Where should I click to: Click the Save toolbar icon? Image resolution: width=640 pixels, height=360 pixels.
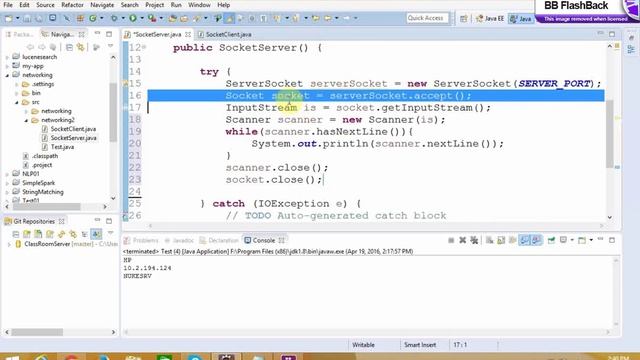27,18
